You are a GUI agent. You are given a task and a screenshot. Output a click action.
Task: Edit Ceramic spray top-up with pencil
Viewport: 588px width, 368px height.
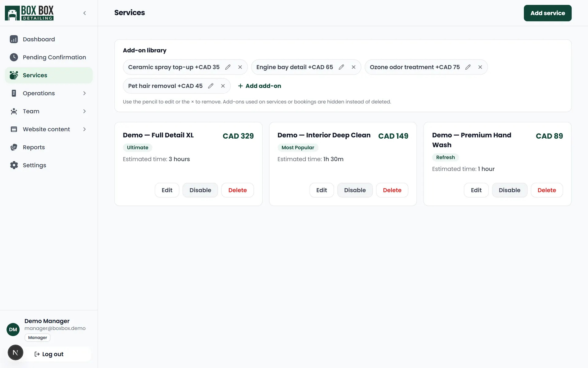point(228,67)
